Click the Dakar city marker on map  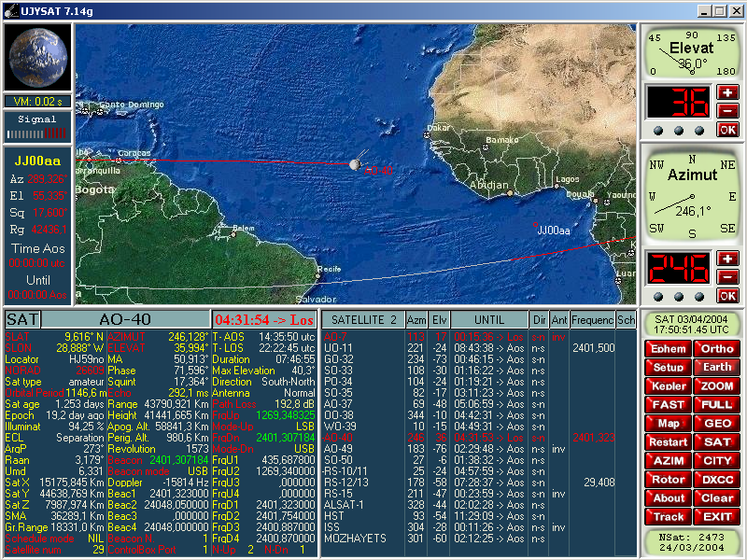[427, 135]
